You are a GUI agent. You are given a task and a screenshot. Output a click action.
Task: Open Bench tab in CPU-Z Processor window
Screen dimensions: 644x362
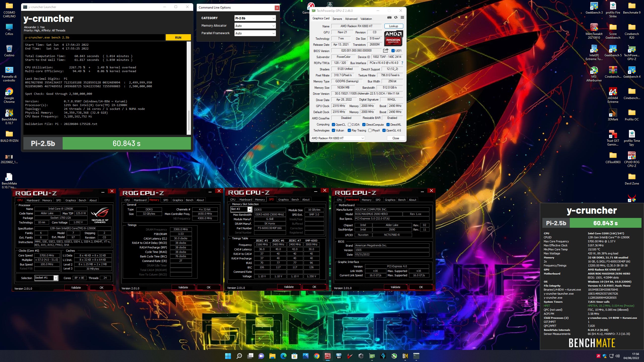pos(83,200)
